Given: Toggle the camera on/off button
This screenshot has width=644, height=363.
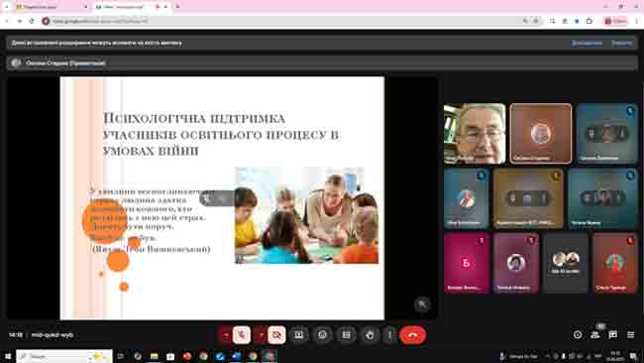Looking at the screenshot, I should click(x=276, y=335).
